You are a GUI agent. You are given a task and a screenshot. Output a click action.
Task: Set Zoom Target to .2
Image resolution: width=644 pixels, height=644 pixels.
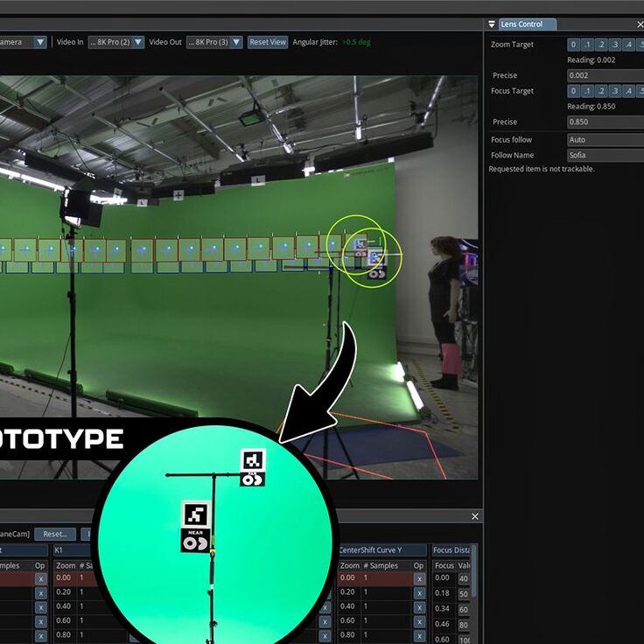tap(601, 45)
